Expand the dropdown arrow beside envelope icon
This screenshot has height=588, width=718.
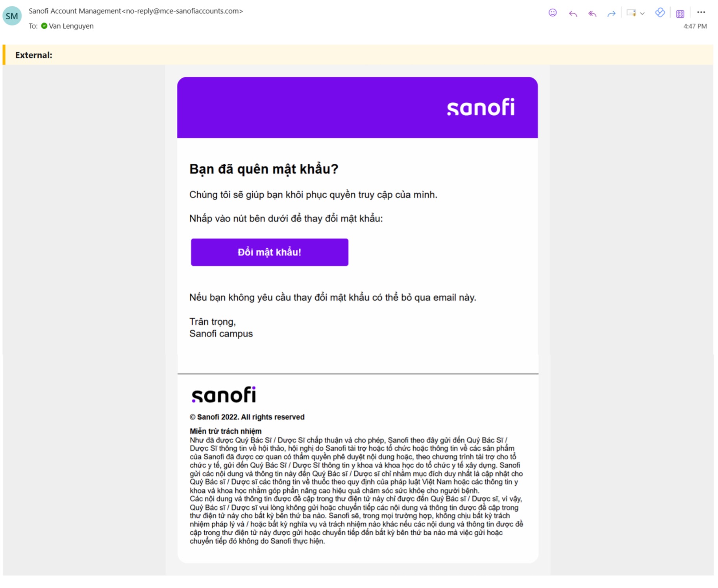coord(642,13)
